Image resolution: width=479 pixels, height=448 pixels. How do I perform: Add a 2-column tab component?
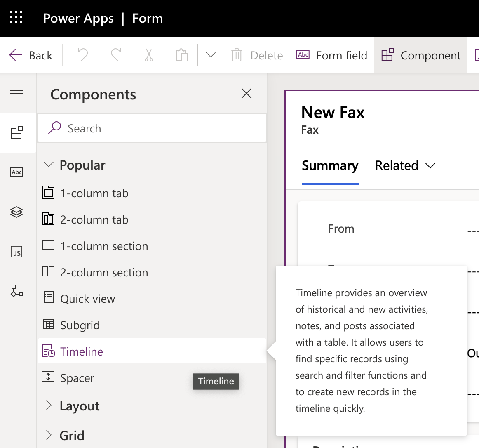coord(152,219)
